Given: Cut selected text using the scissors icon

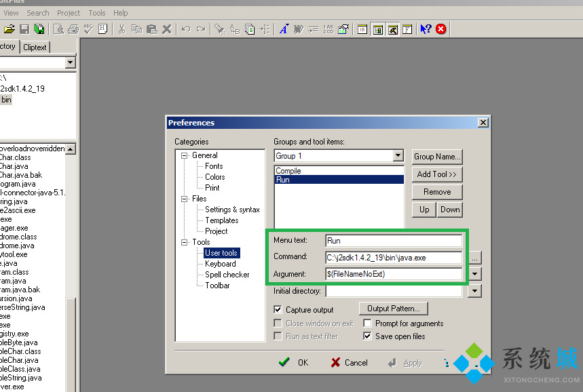Looking at the screenshot, I should click(x=120, y=28).
